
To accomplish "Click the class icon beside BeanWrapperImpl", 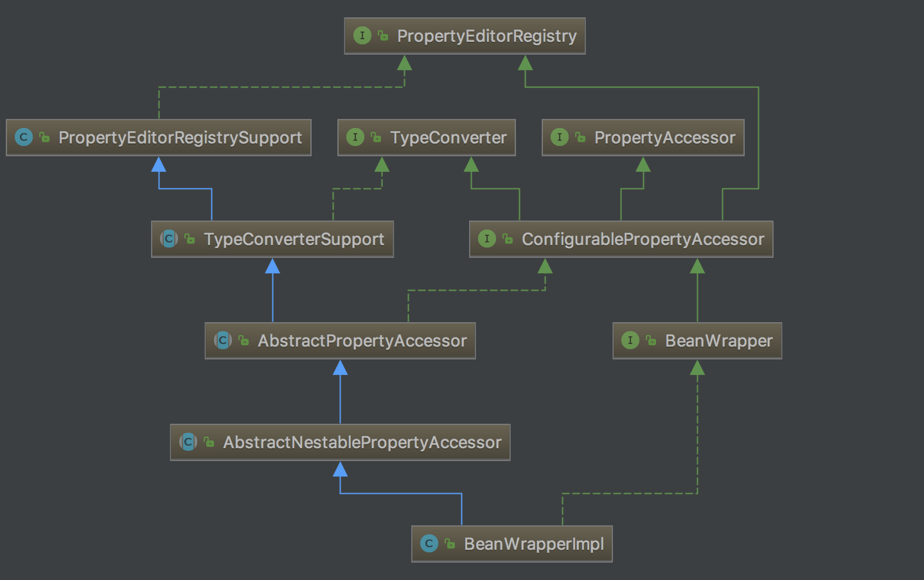I will [x=429, y=543].
